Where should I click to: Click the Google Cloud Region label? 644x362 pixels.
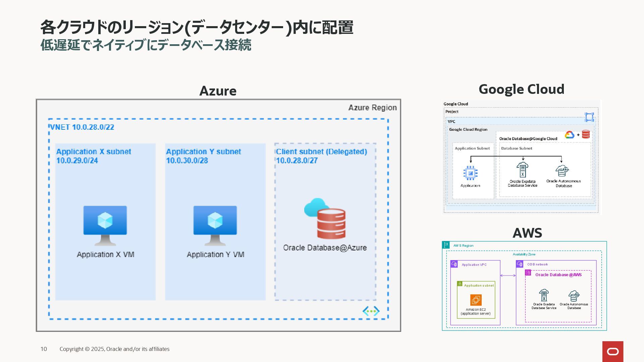pos(468,129)
